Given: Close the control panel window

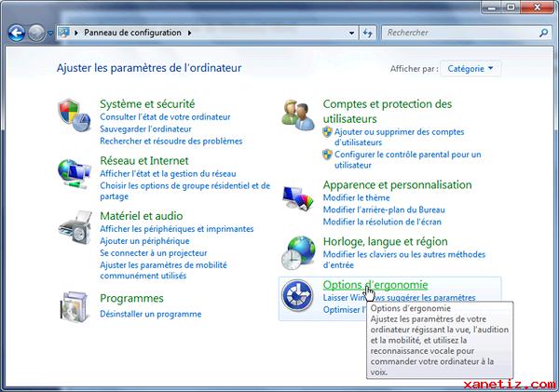Looking at the screenshot, I should [537, 7].
